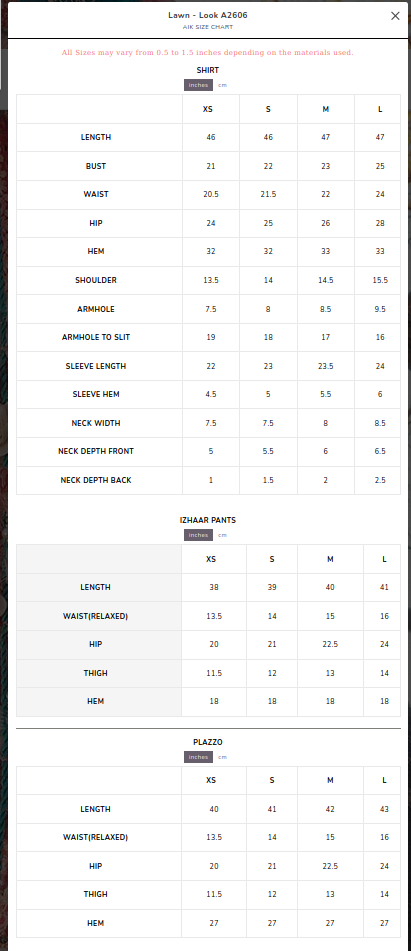Select inches for Izhaar Pants chart

click(199, 535)
